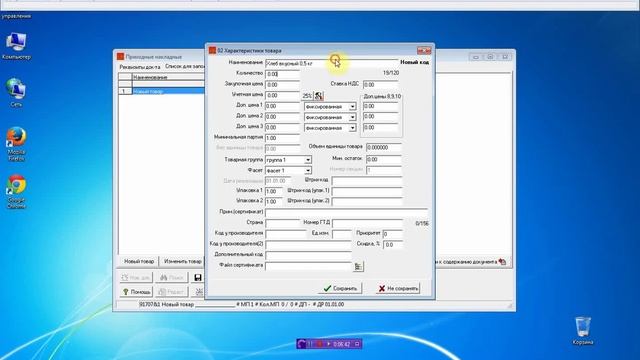Click Скидка % field
This screenshot has height=360, width=640.
tap(393, 244)
